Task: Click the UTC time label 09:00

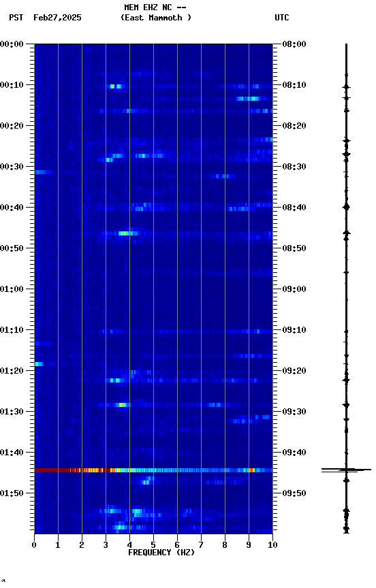Action: point(294,289)
